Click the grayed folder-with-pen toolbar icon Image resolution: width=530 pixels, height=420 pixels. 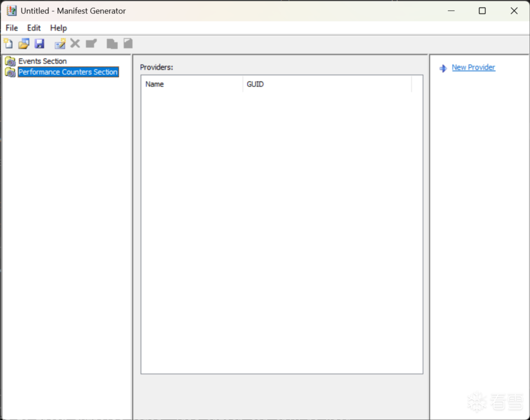[91, 44]
